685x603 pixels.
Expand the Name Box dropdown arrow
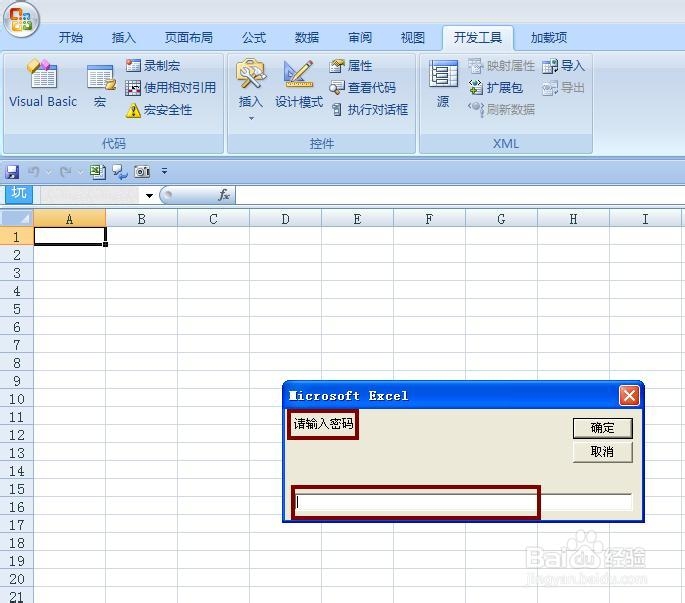(149, 196)
